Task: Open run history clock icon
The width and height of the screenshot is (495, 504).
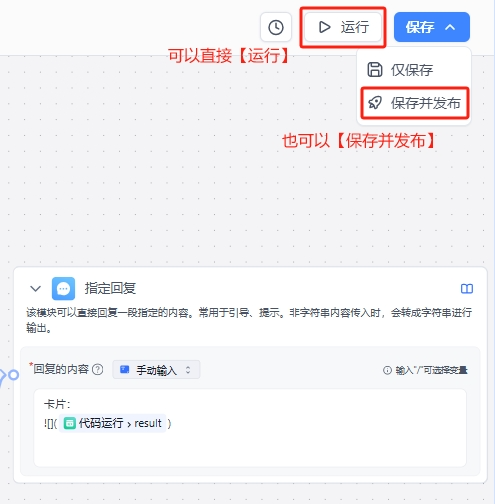Action: 276,27
